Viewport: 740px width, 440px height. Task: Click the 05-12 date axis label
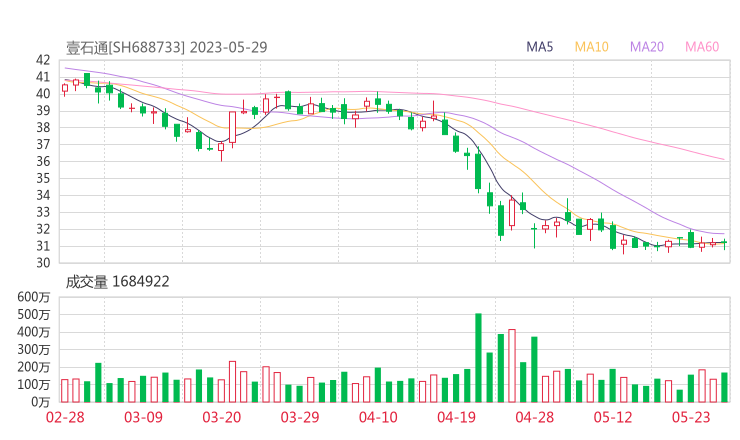tap(613, 417)
